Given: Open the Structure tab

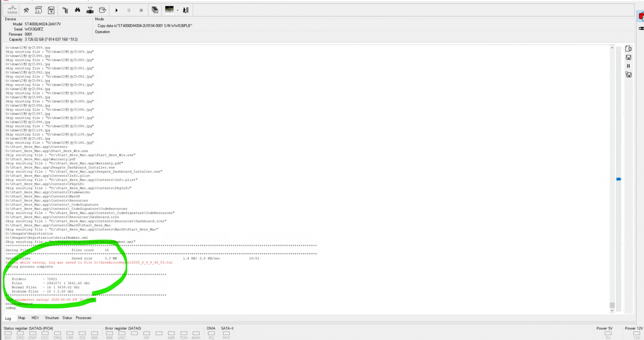Looking at the screenshot, I should (52, 318).
